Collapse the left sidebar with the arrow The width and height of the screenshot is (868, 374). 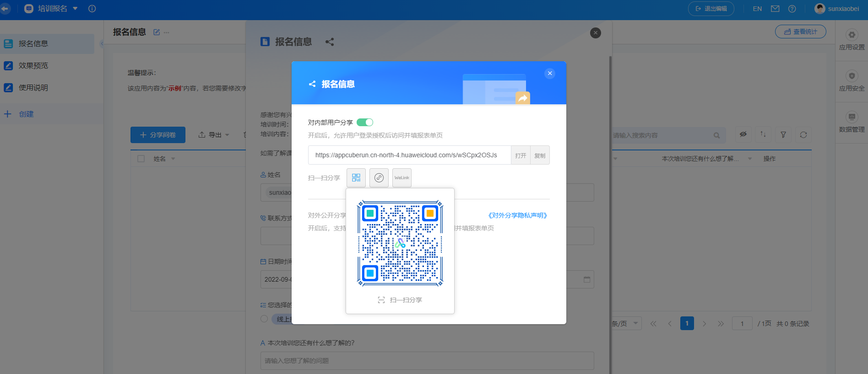coord(102,44)
